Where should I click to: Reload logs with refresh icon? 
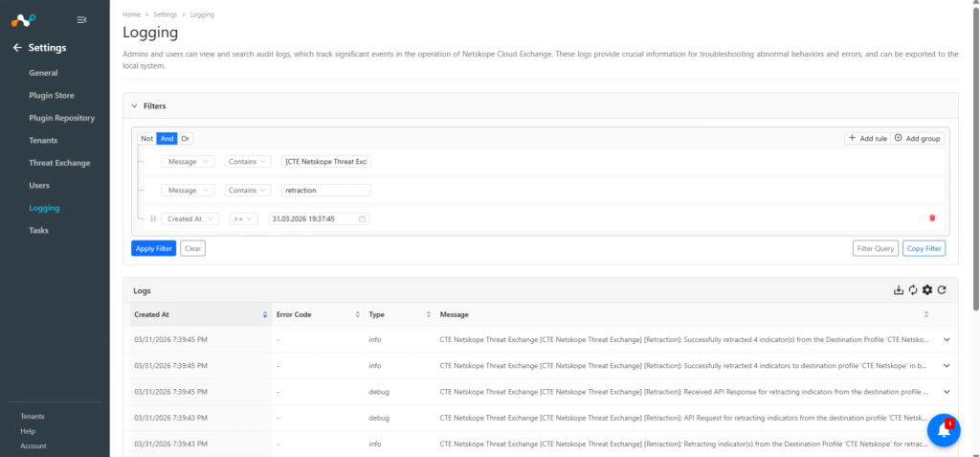coord(942,290)
